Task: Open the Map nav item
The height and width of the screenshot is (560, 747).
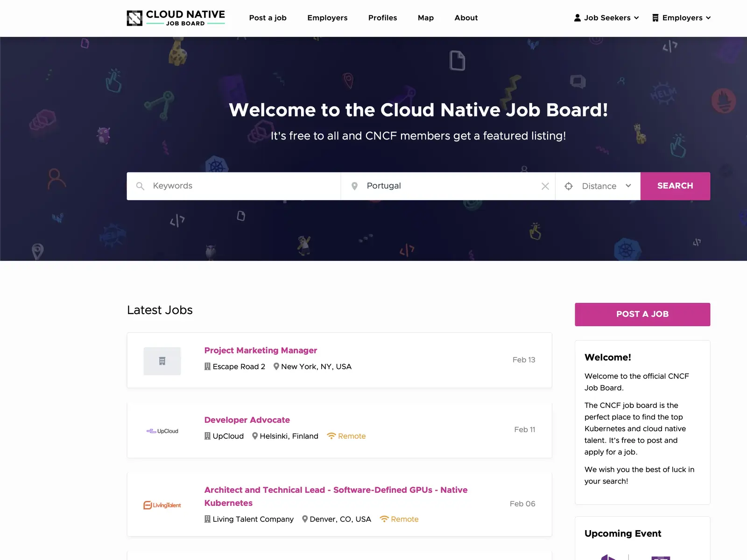Action: 426,18
